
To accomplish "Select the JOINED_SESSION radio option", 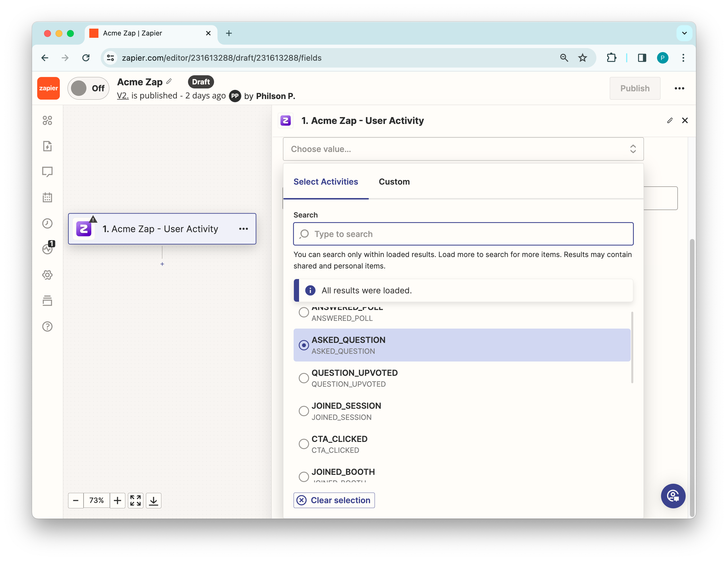I will [x=304, y=411].
